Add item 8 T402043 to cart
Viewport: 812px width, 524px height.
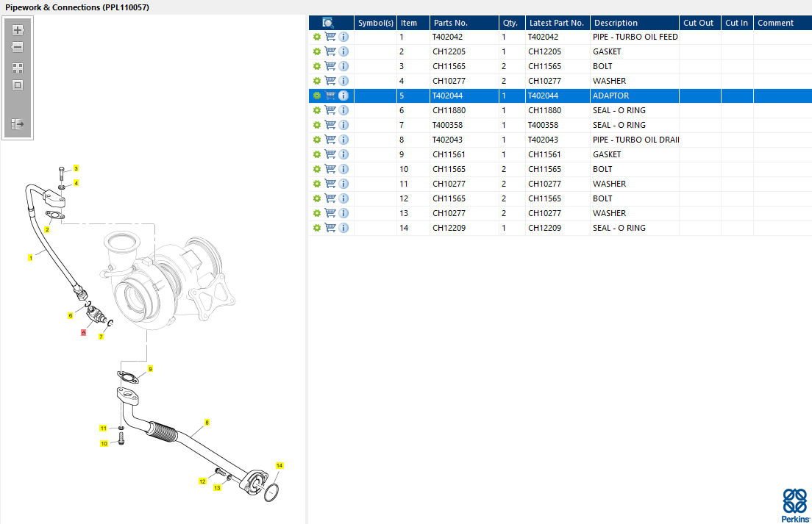click(x=330, y=140)
